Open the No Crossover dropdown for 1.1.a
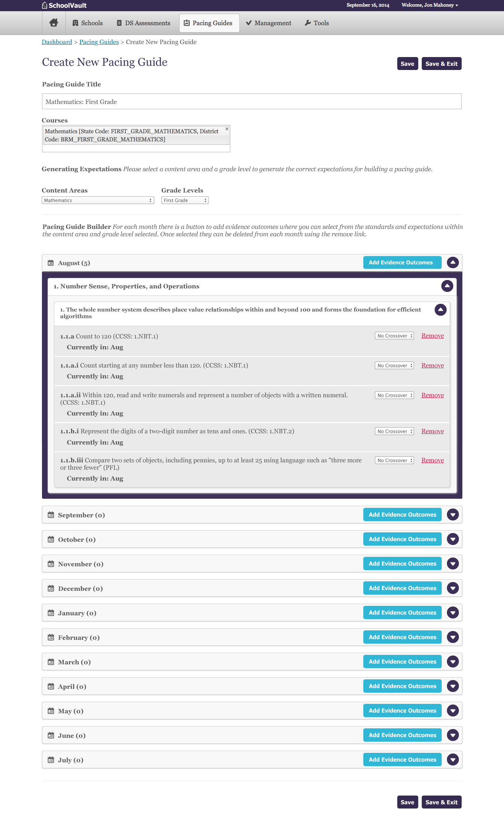 (x=394, y=336)
